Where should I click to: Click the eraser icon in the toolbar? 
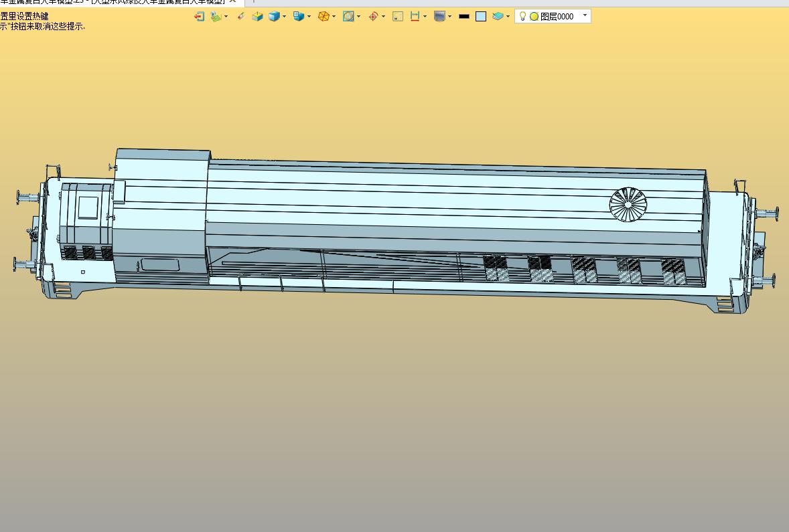(x=241, y=17)
